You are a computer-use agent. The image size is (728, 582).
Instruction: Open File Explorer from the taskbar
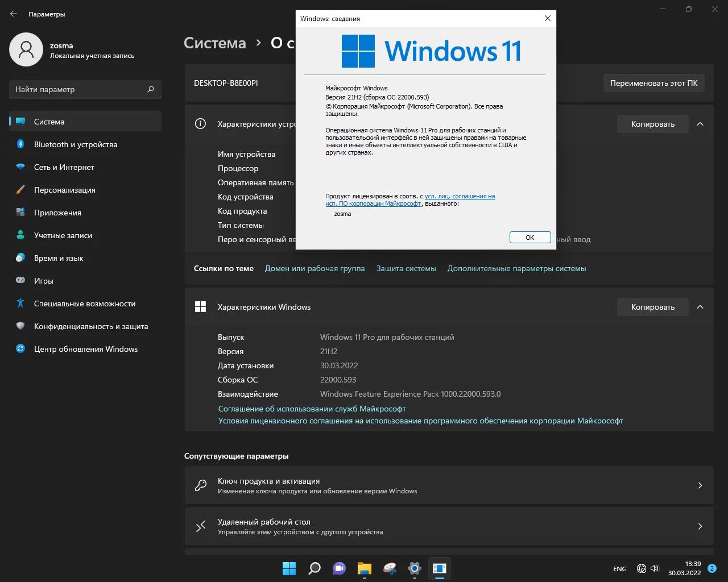pos(364,568)
